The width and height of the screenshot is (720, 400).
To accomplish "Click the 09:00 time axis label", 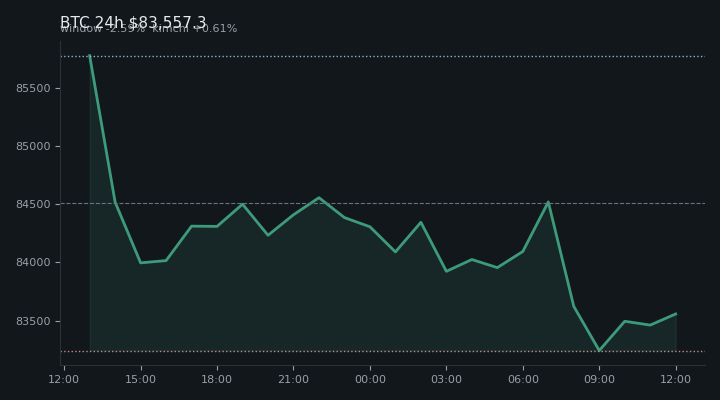I will point(599,379).
